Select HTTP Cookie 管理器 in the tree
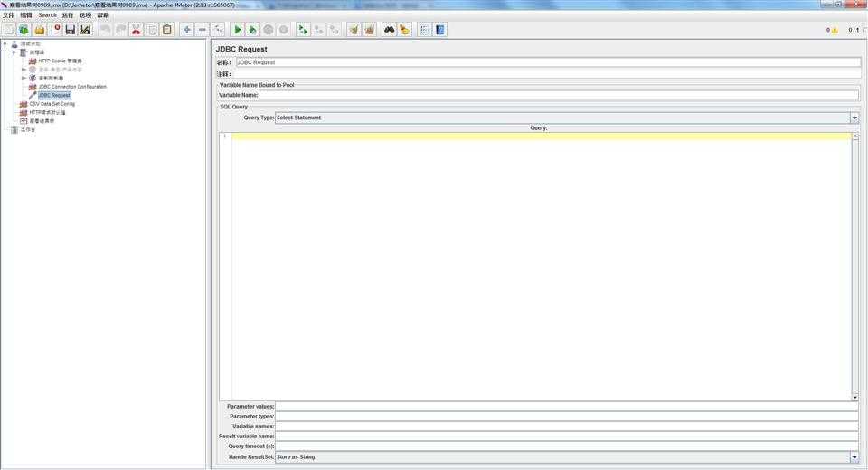The height and width of the screenshot is (470, 868). pyautogui.click(x=60, y=61)
